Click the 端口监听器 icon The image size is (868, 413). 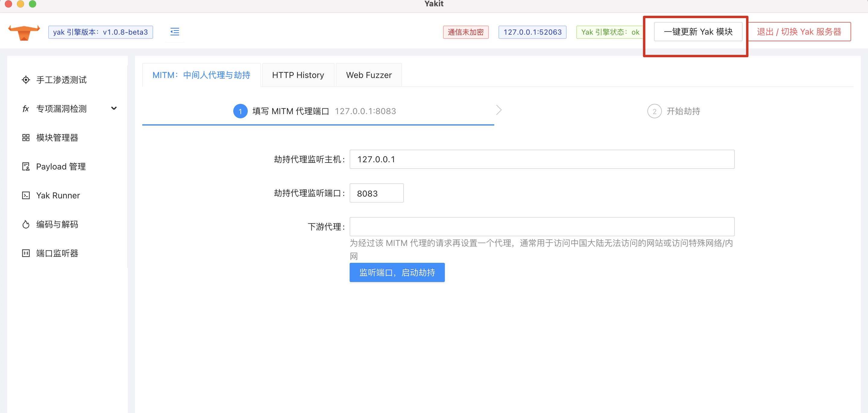(26, 253)
